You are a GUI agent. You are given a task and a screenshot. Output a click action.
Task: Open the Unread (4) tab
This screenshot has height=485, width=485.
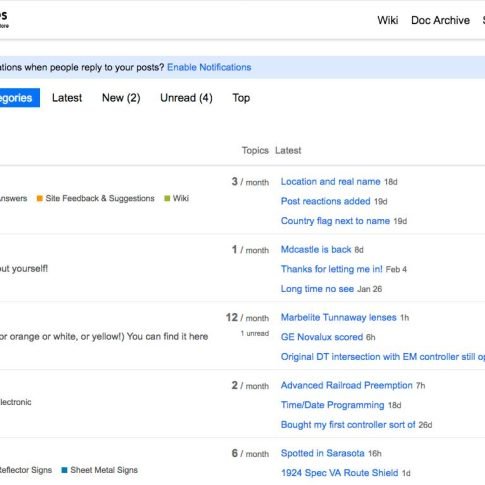pyautogui.click(x=186, y=98)
